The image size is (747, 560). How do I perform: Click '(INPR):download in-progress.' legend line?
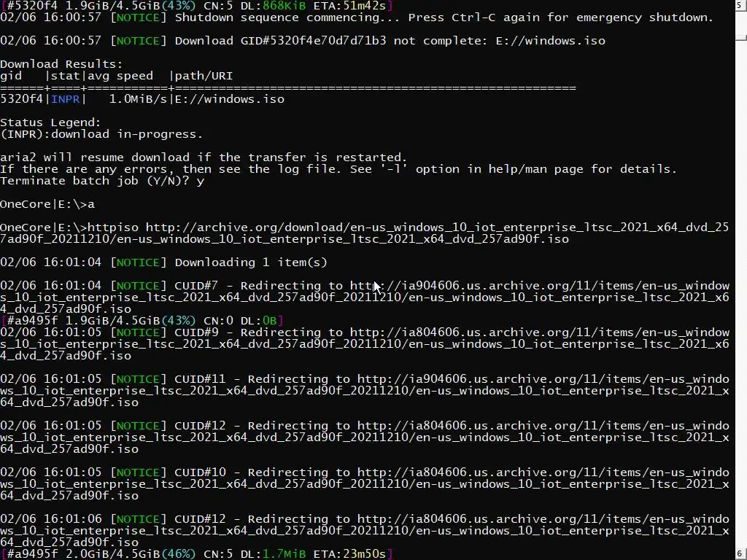coord(101,134)
